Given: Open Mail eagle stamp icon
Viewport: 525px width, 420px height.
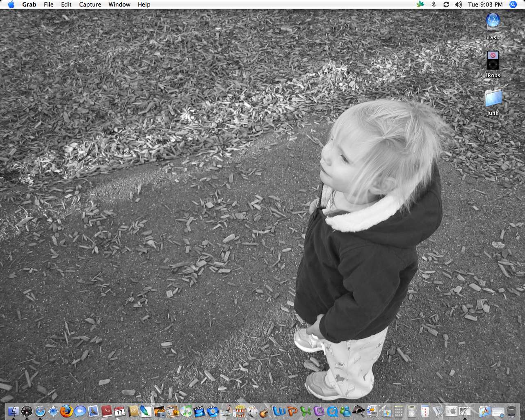Looking at the screenshot, I should click(93, 411).
